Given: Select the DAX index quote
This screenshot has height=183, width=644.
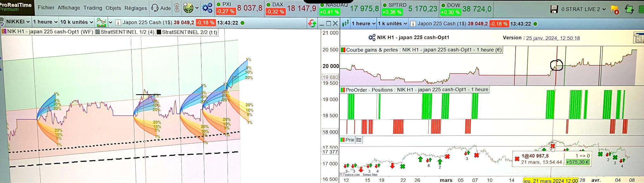Looking at the screenshot, I should tap(291, 8).
